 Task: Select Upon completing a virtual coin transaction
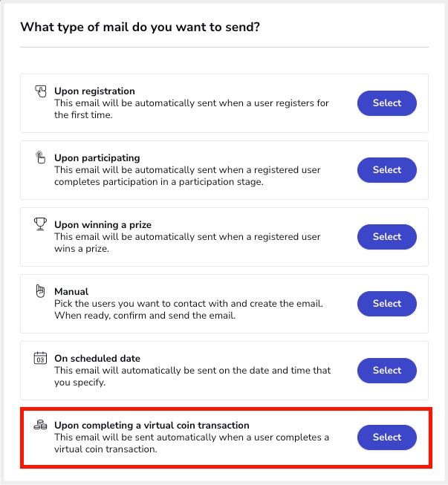[387, 437]
